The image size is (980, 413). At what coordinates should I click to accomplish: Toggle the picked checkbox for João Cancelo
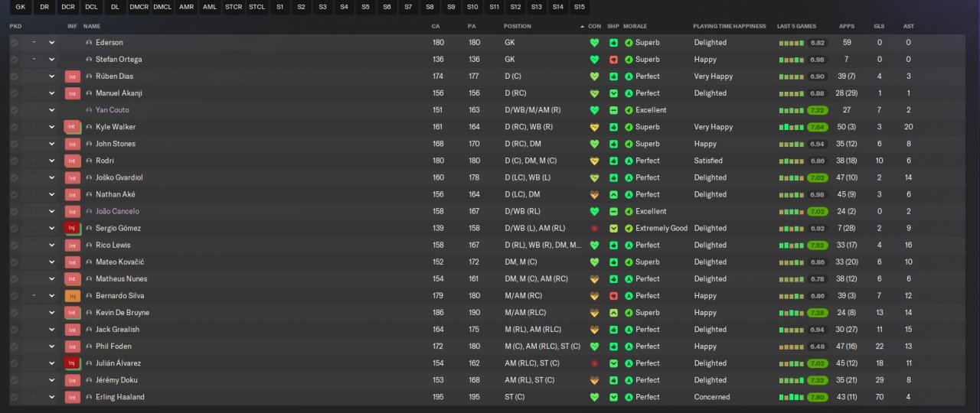tap(14, 211)
